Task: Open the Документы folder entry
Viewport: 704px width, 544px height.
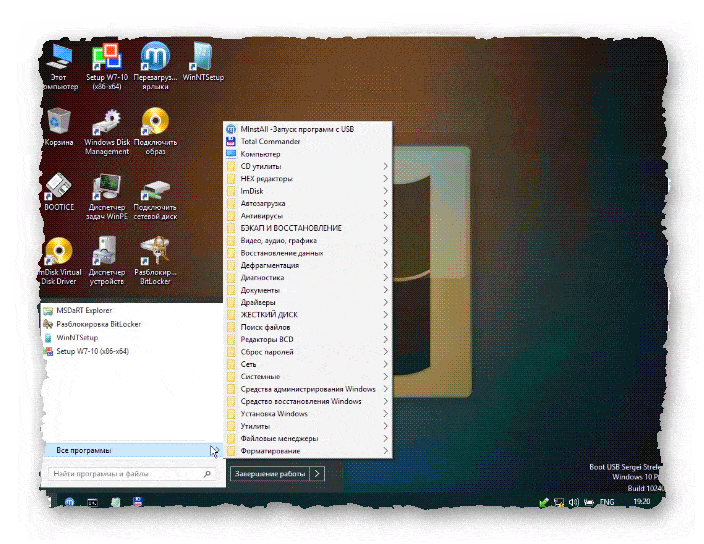Action: [308, 290]
